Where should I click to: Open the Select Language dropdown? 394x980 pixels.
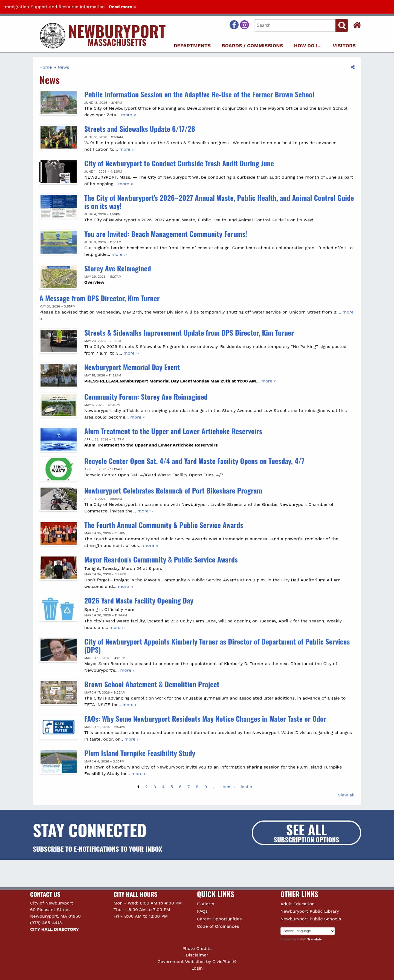pyautogui.click(x=308, y=931)
